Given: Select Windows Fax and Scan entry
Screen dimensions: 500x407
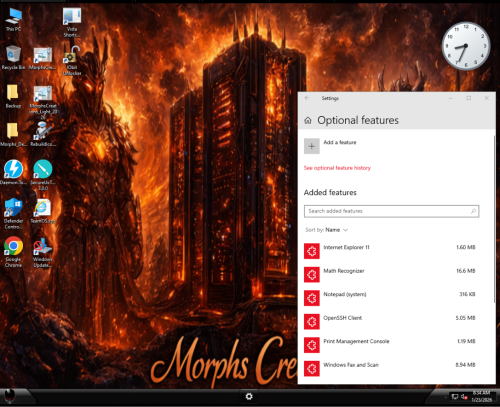Looking at the screenshot, I should 390,368.
